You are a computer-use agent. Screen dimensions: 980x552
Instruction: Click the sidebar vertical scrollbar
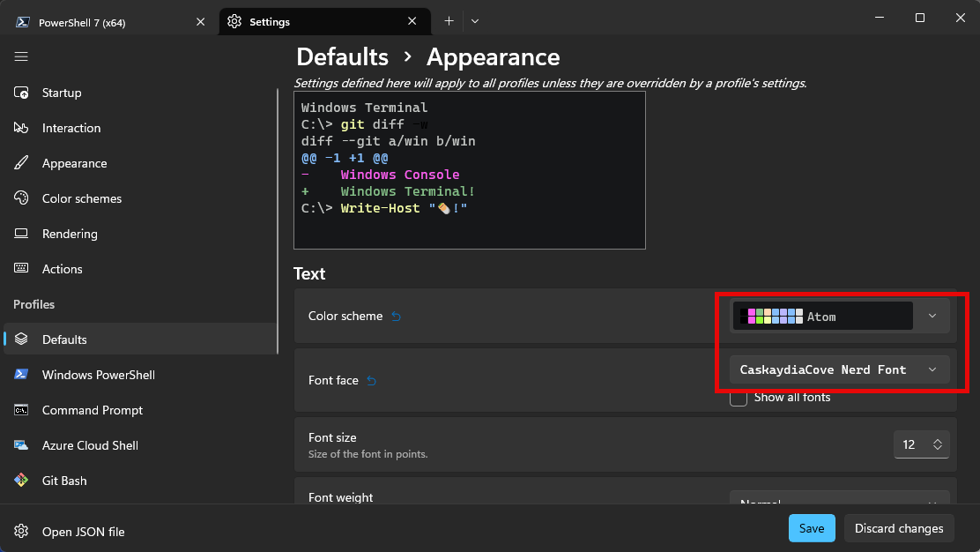coord(278,222)
